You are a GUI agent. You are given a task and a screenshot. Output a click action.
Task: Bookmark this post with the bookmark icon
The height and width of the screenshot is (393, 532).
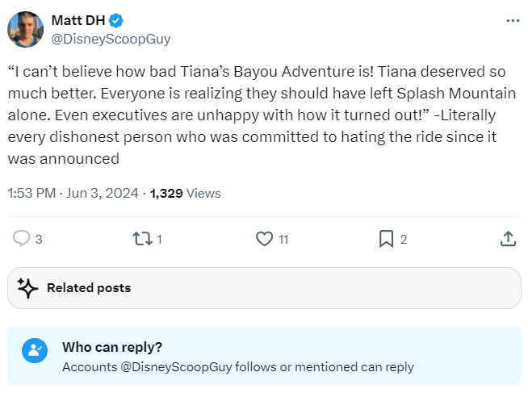tap(386, 239)
